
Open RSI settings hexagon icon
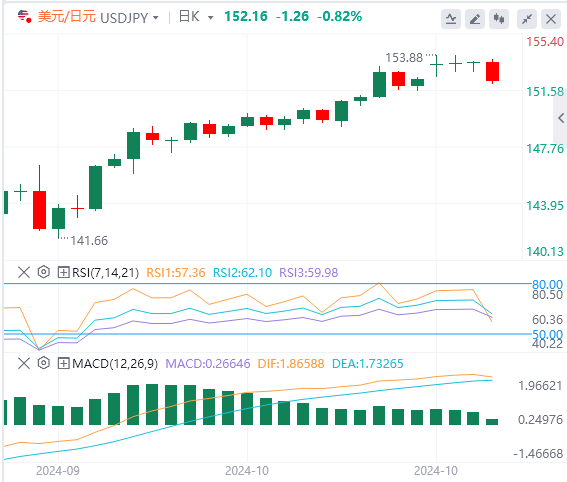point(43,272)
